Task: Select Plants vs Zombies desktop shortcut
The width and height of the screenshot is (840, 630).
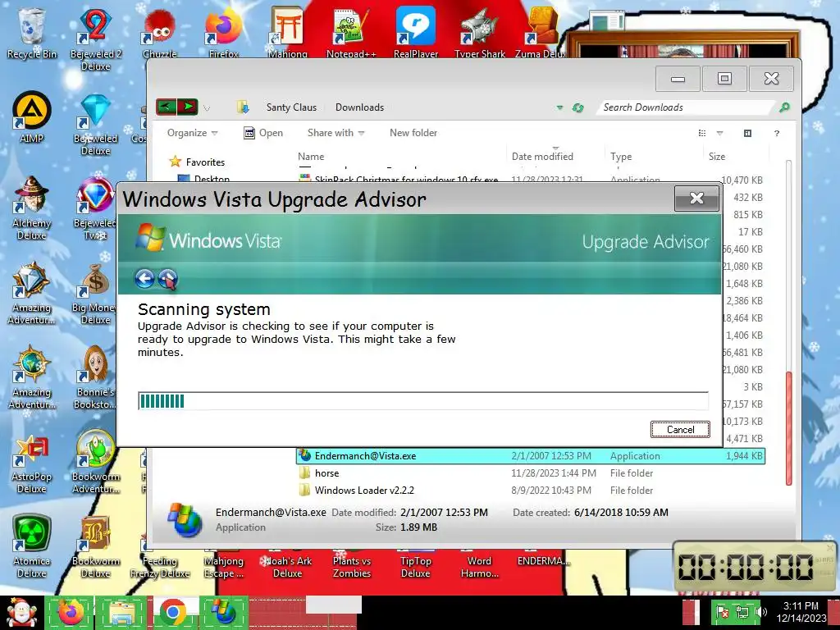Action: (351, 564)
